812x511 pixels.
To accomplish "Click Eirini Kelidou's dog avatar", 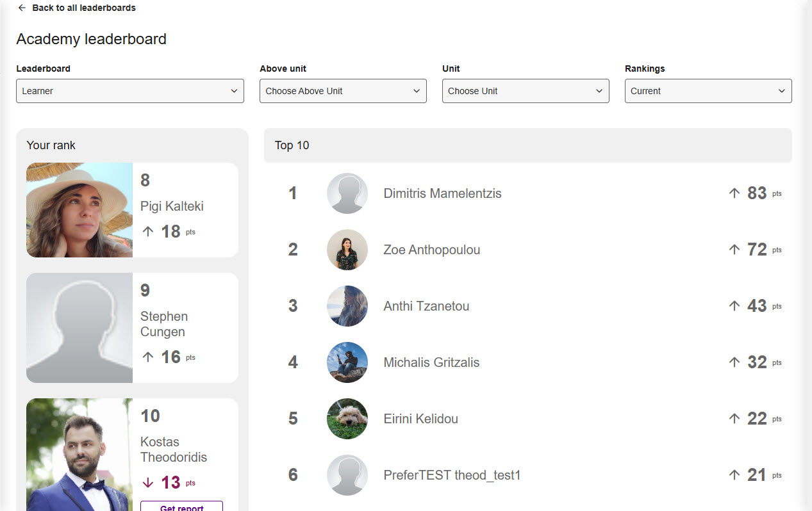I will [347, 419].
